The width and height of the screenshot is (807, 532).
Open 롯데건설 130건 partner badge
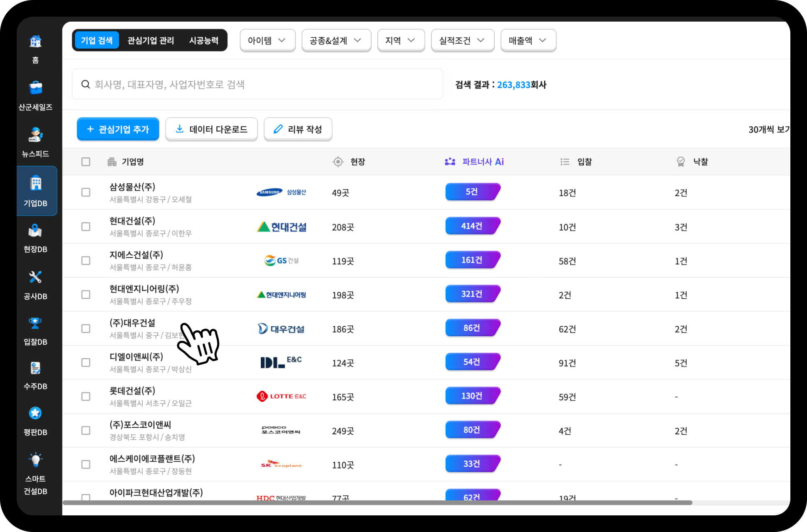tap(473, 396)
